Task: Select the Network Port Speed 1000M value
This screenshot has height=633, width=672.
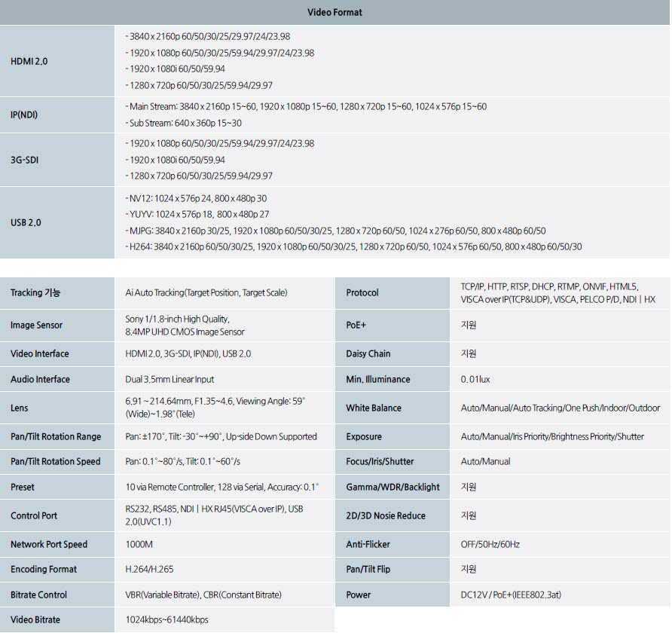Action: coord(139,544)
